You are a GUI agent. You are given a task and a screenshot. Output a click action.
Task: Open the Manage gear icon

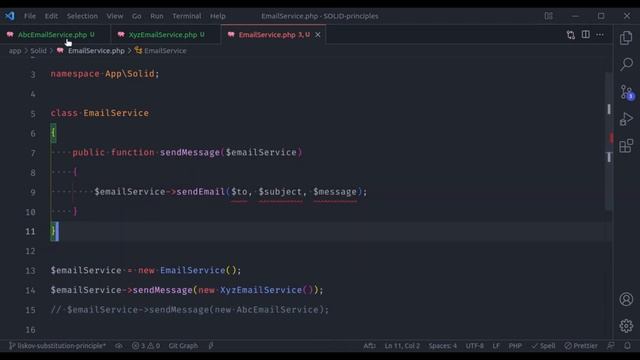point(626,326)
